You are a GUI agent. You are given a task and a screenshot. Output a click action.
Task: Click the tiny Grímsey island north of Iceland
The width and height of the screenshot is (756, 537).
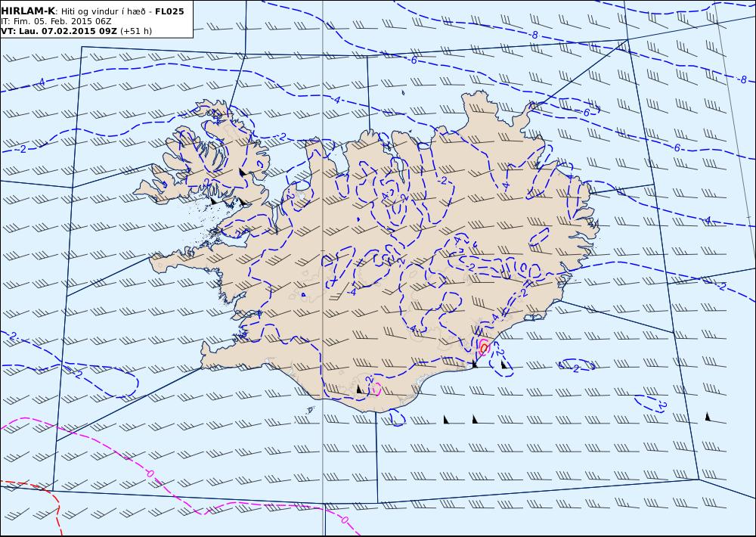tap(403, 92)
